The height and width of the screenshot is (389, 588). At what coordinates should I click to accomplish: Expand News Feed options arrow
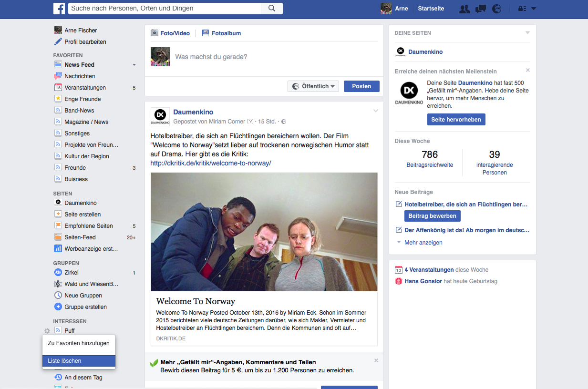(x=134, y=65)
